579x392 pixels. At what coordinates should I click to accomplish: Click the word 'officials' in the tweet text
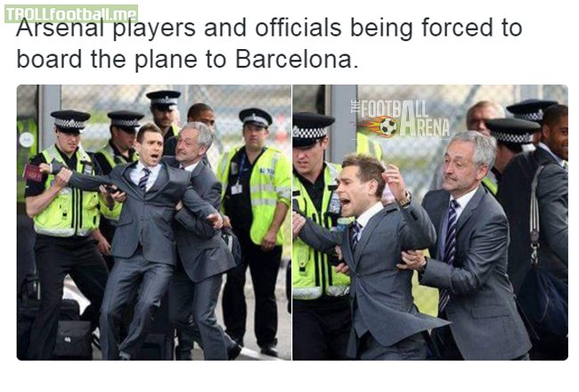(x=298, y=28)
